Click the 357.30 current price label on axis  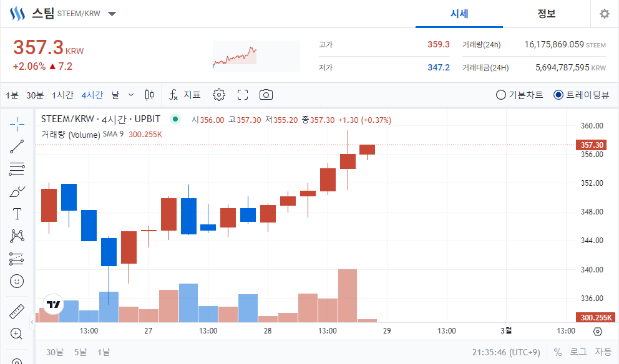pos(592,145)
